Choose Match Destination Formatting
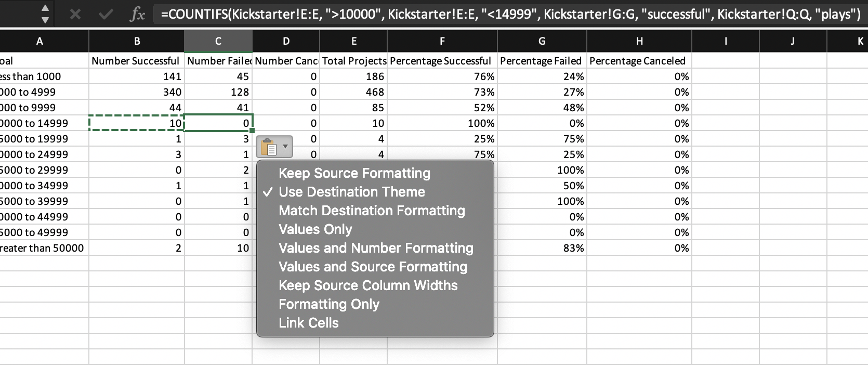 [x=372, y=211]
